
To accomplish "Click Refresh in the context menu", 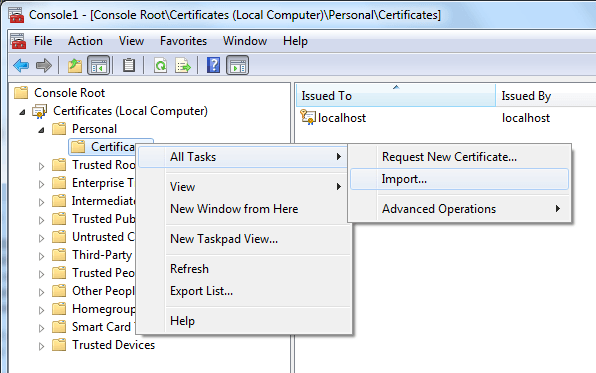I will 243,269.
